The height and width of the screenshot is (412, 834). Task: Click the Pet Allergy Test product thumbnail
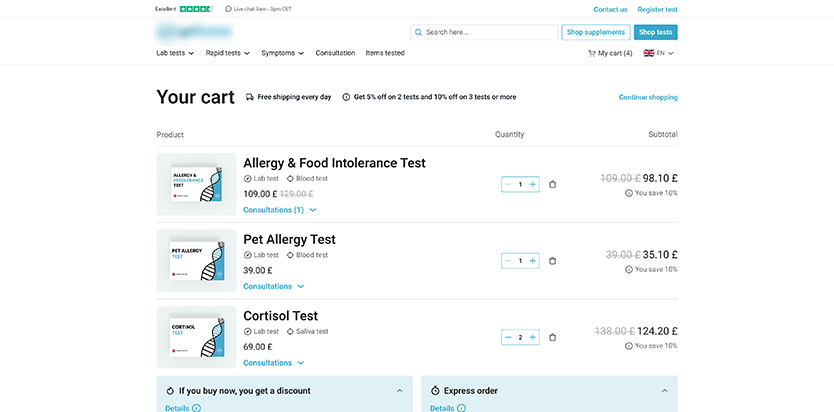196,261
